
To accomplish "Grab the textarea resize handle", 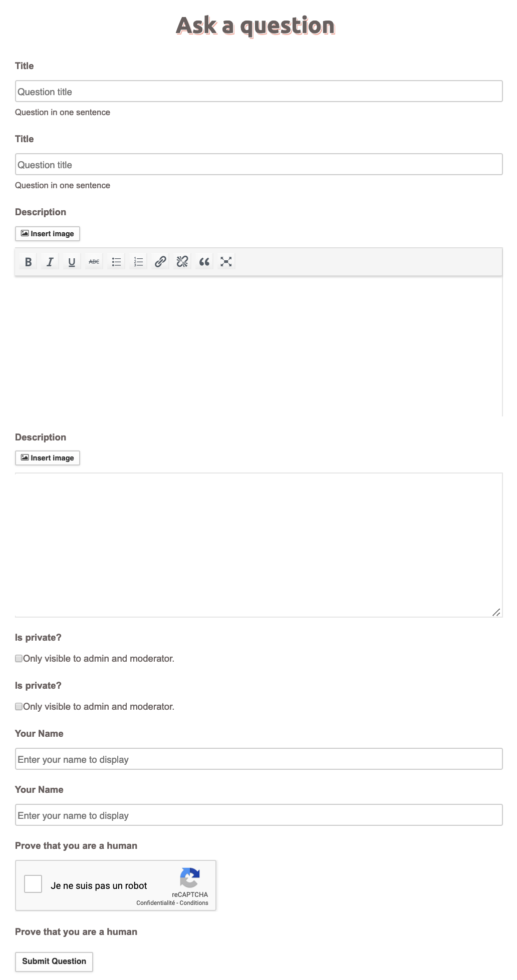I will [x=496, y=612].
